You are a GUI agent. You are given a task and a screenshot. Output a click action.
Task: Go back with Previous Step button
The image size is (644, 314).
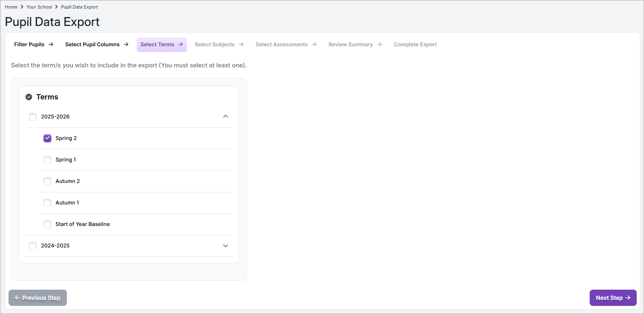point(38,298)
